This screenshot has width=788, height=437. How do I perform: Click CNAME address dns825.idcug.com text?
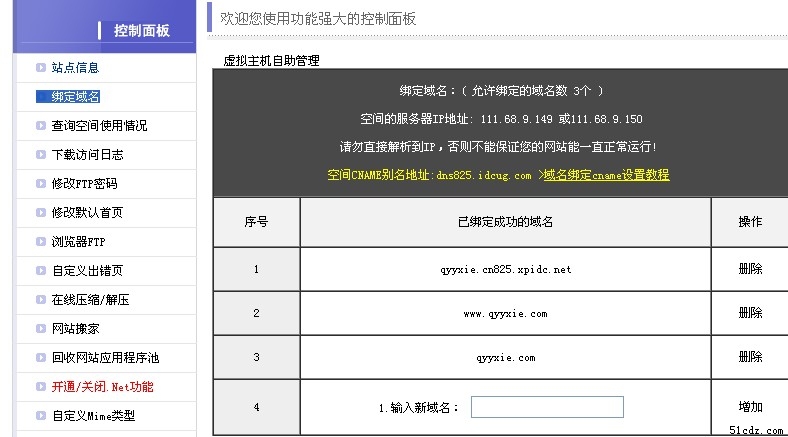[x=483, y=175]
